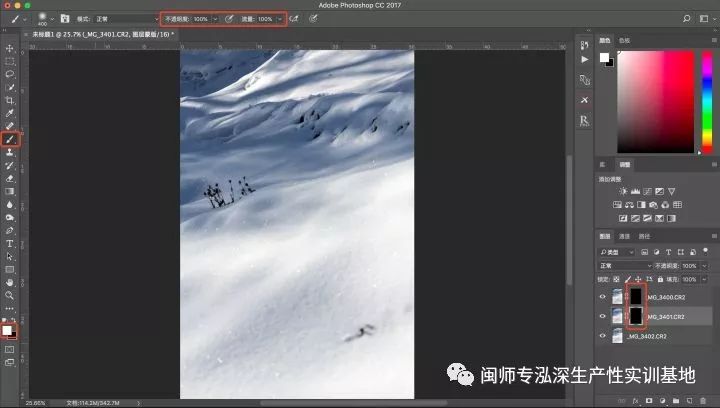Click Color panel foreground swatch
Screen dimensions: 720x408
(x=604, y=57)
